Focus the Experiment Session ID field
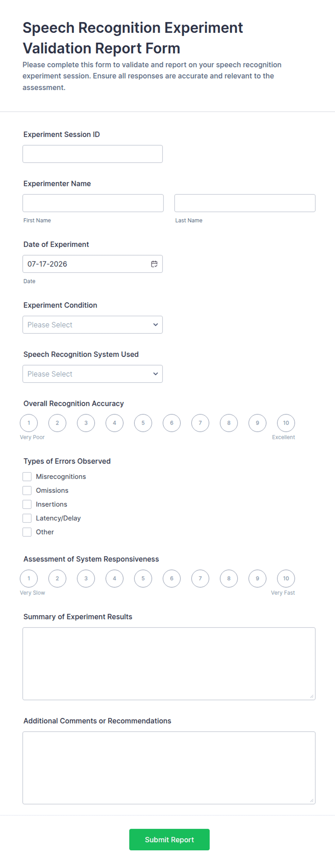This screenshot has height=868, width=335. (x=93, y=154)
